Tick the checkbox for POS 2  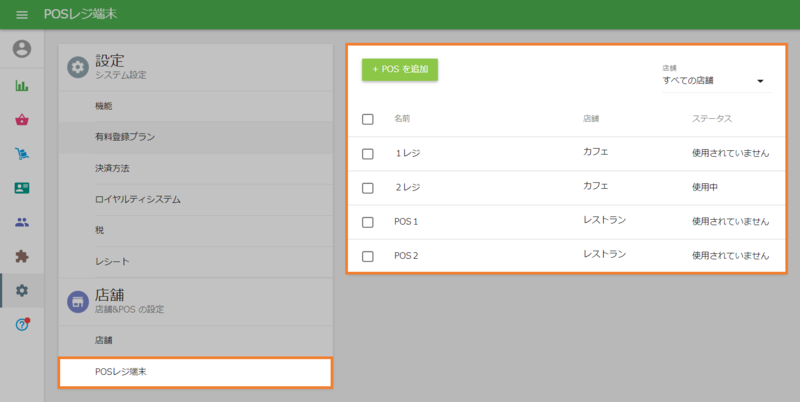[x=368, y=256]
